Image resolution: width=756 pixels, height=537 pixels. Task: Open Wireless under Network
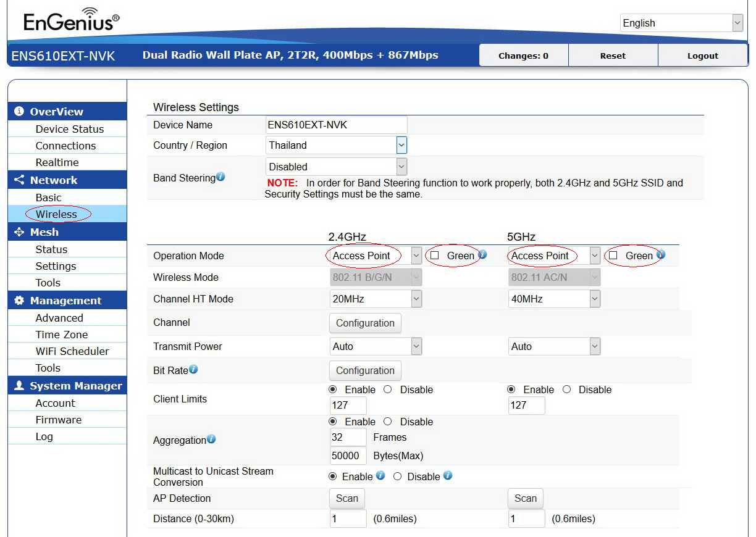point(56,214)
